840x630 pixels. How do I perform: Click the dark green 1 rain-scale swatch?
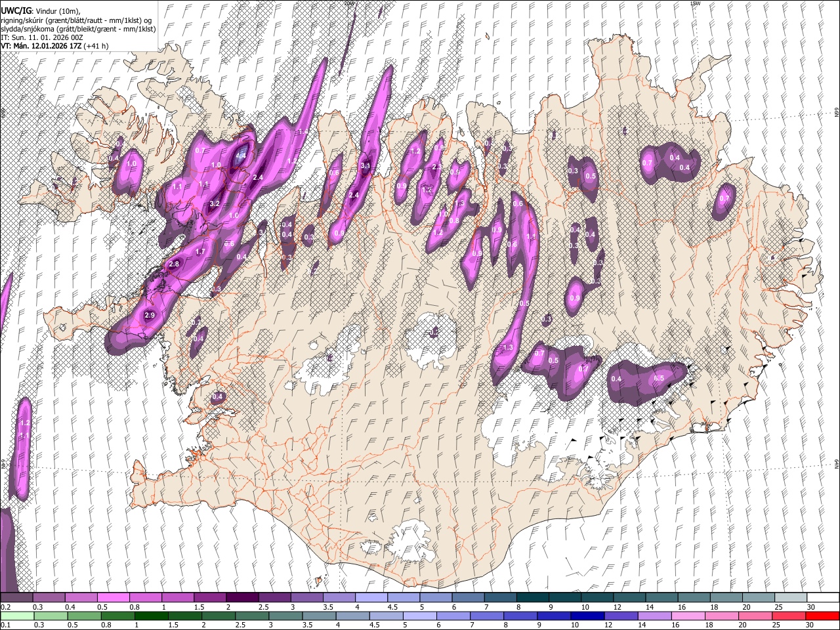coord(151,616)
